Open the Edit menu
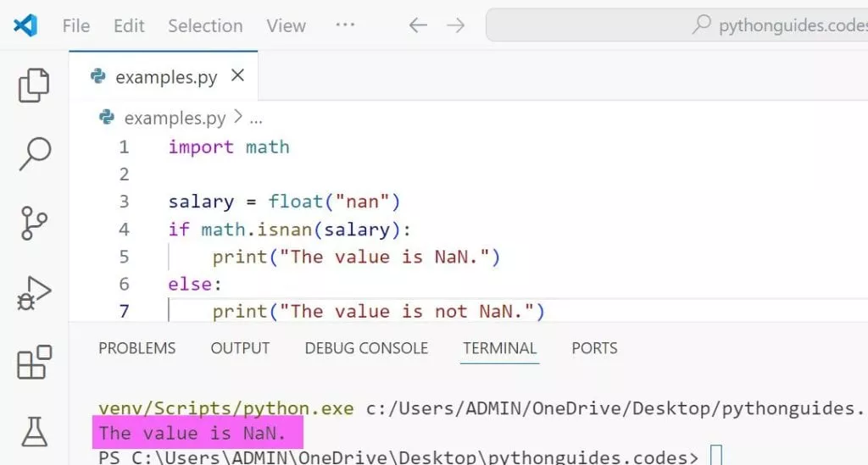 point(129,26)
